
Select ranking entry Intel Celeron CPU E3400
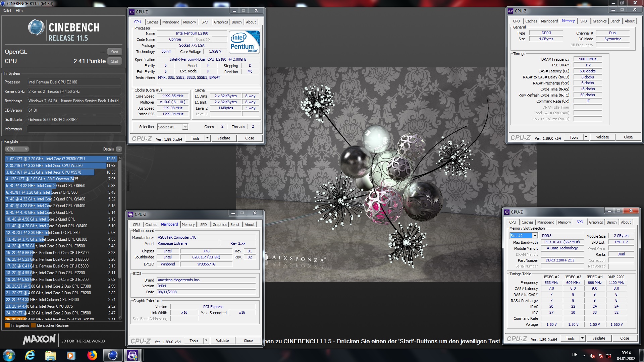pyautogui.click(x=60, y=300)
